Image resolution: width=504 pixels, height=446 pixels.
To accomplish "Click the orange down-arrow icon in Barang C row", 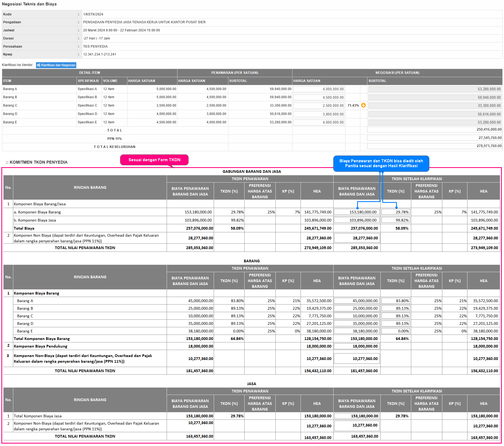I will (363, 105).
